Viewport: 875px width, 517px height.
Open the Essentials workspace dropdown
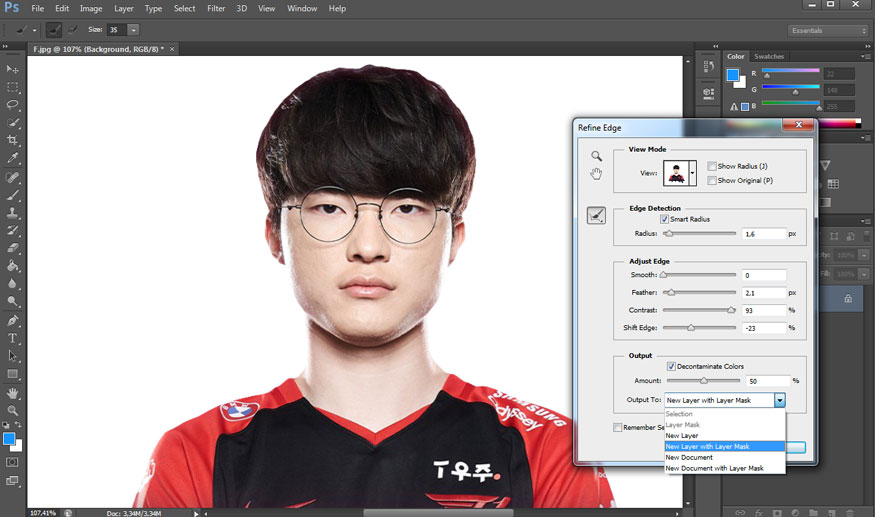[828, 31]
